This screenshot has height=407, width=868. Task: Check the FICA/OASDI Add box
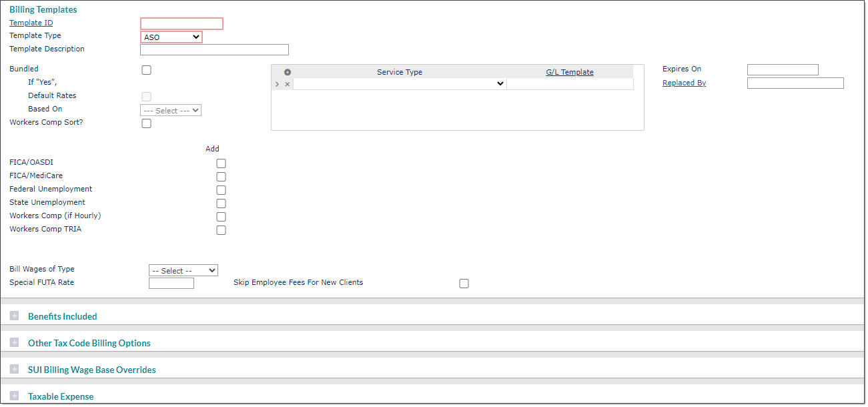click(x=221, y=163)
